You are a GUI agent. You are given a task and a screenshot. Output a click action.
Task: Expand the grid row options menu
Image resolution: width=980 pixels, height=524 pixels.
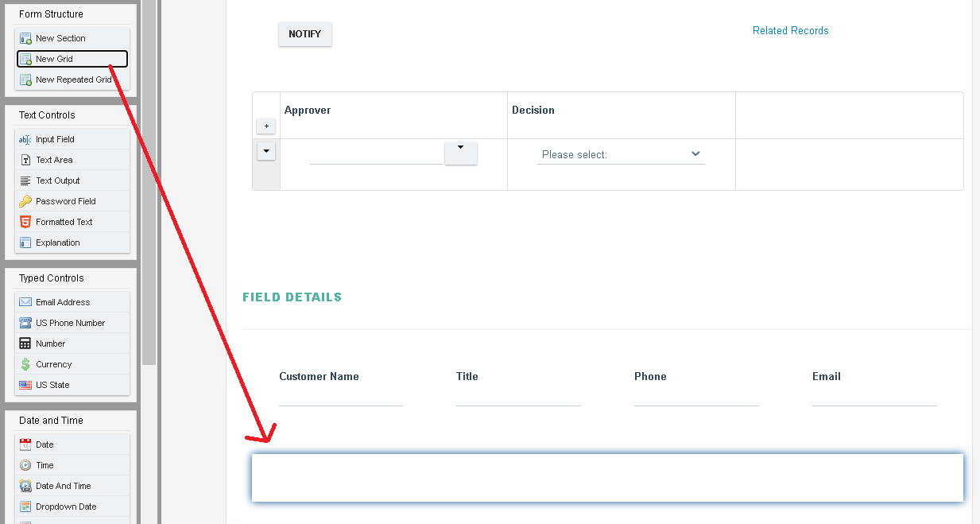coord(266,150)
